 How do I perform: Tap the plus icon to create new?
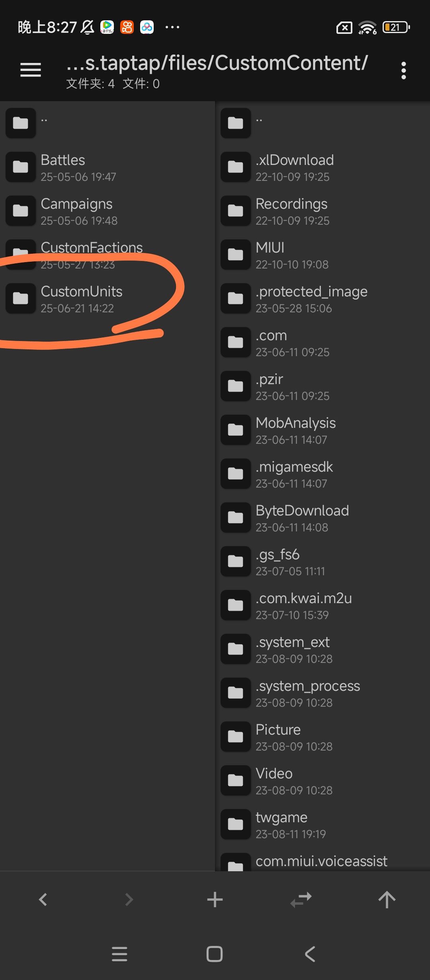coord(215,900)
